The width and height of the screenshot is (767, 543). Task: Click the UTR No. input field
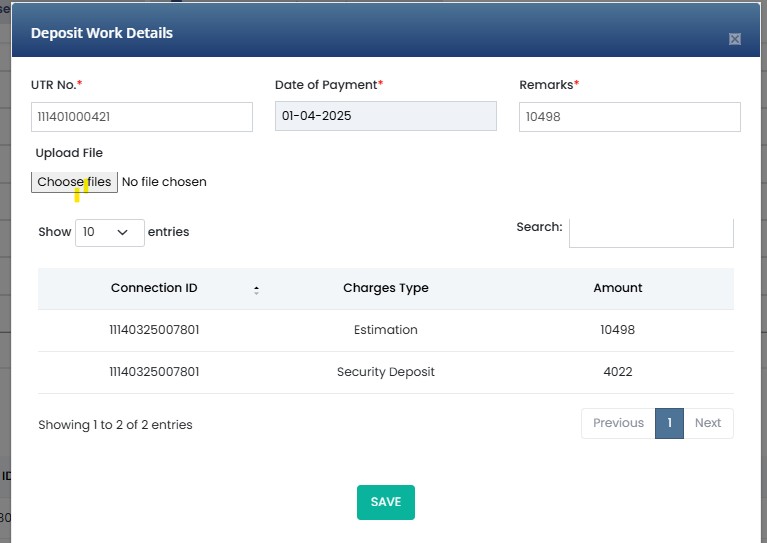[x=142, y=117]
